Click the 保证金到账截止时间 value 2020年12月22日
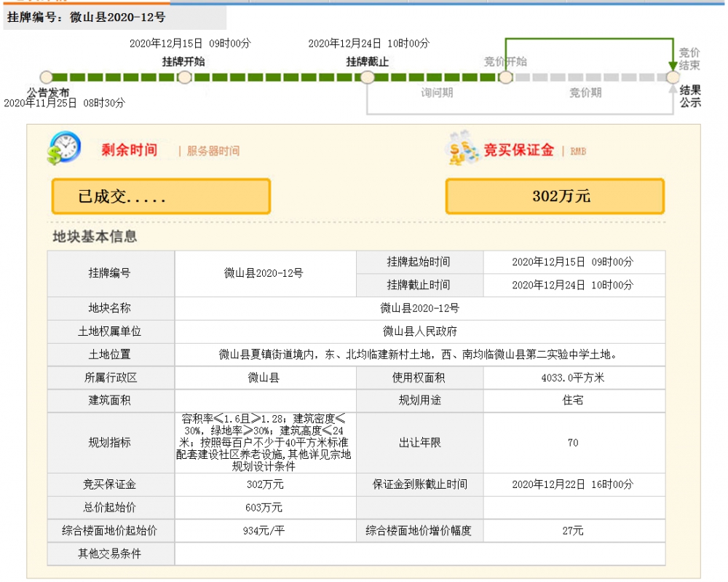This screenshot has width=728, height=582. click(574, 484)
